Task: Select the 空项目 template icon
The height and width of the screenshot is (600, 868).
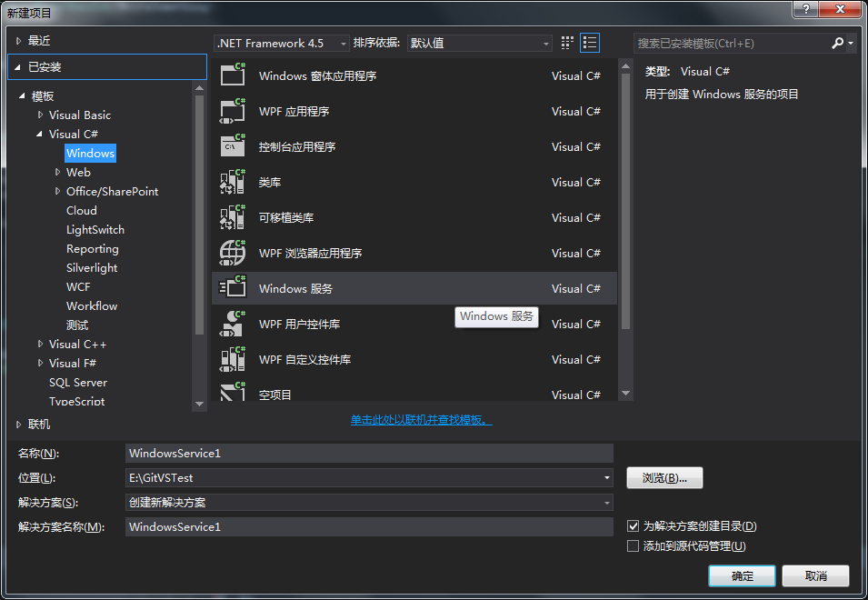Action: click(233, 391)
